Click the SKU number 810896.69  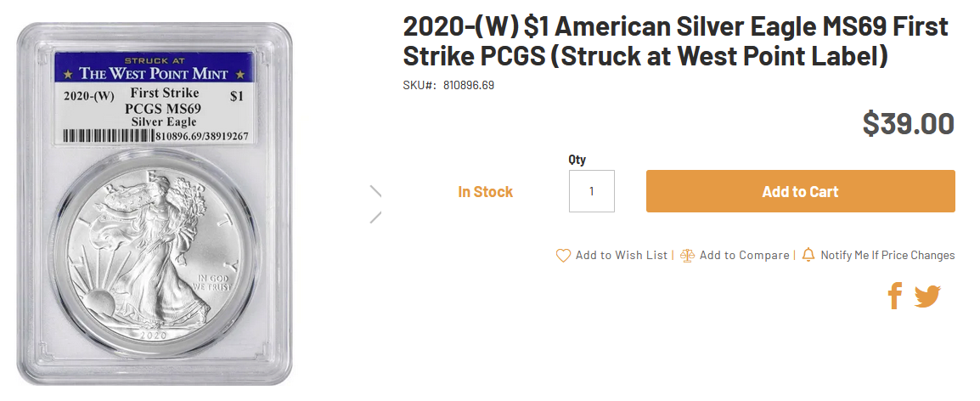[469, 86]
